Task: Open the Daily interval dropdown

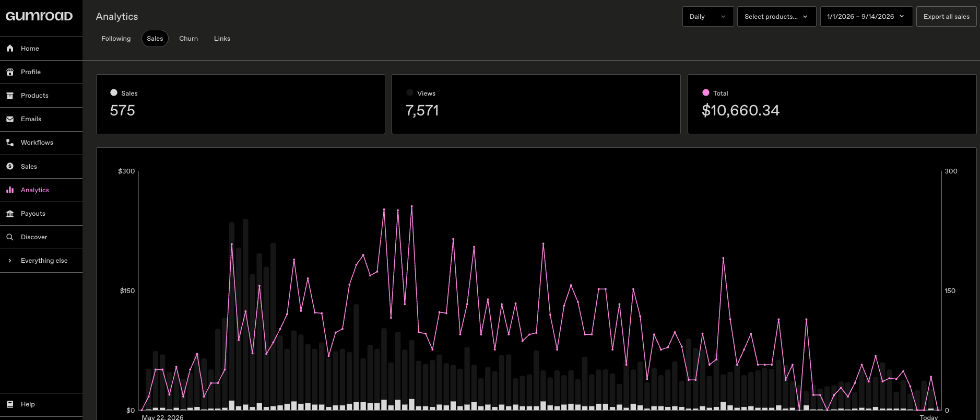Action: click(708, 17)
